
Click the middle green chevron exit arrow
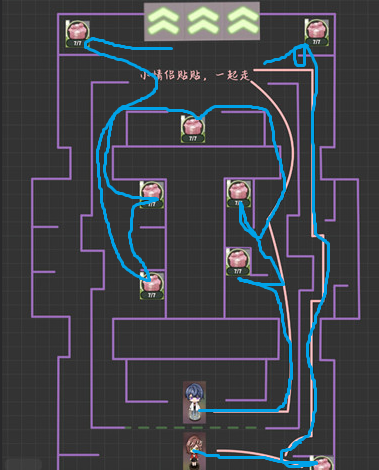203,21
